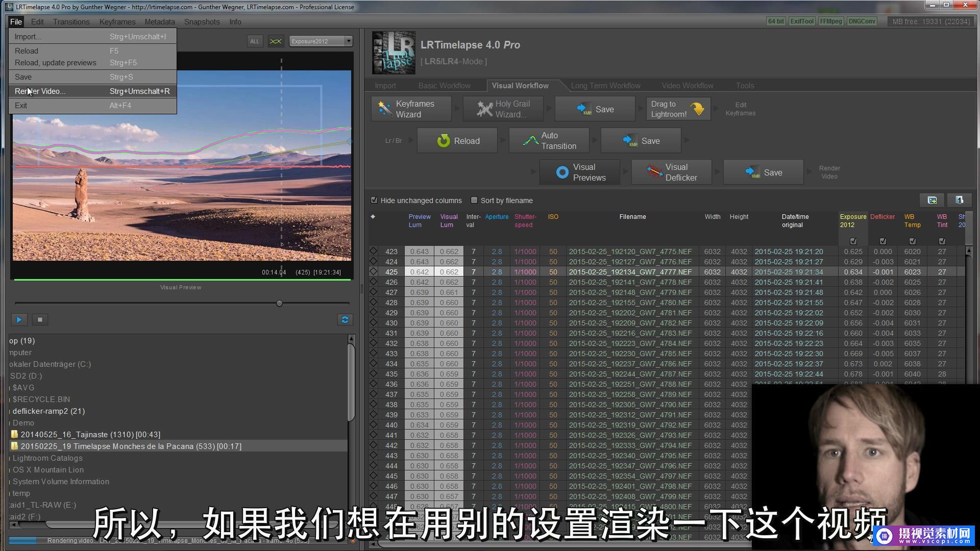Click the ExifTool status indicator
Screen dimensions: 980x551
pos(801,21)
